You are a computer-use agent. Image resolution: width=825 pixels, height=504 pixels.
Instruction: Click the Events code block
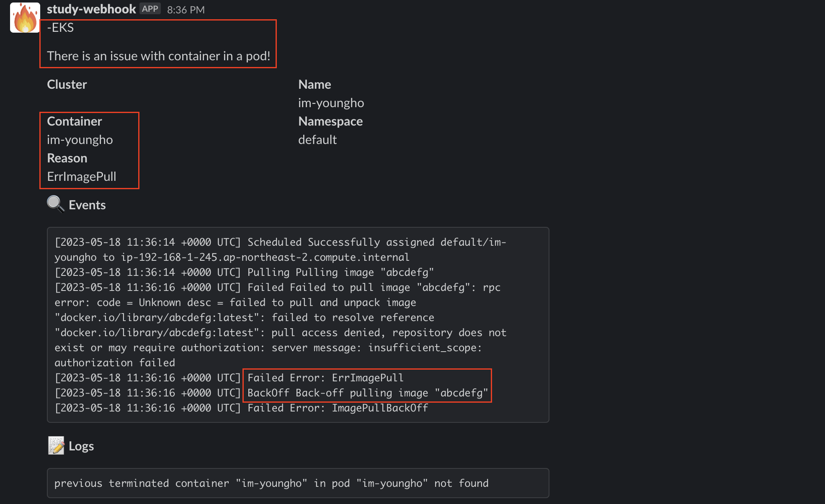coord(298,324)
